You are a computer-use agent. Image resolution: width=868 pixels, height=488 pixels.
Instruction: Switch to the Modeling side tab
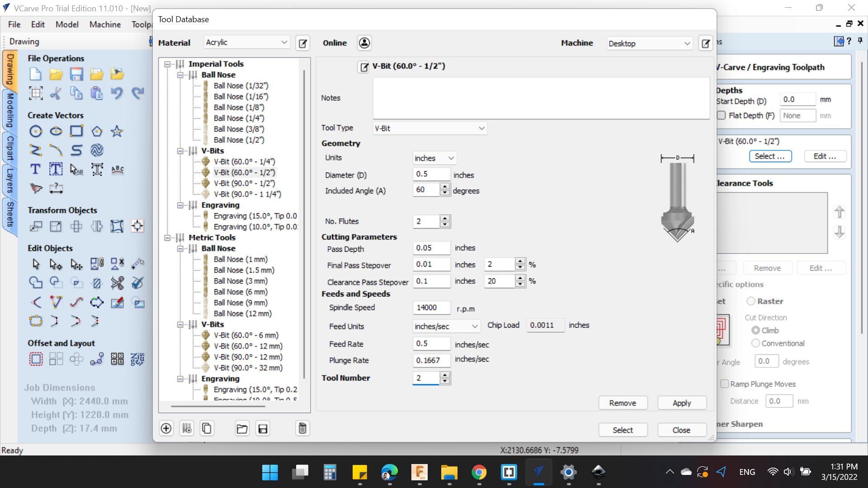point(10,110)
